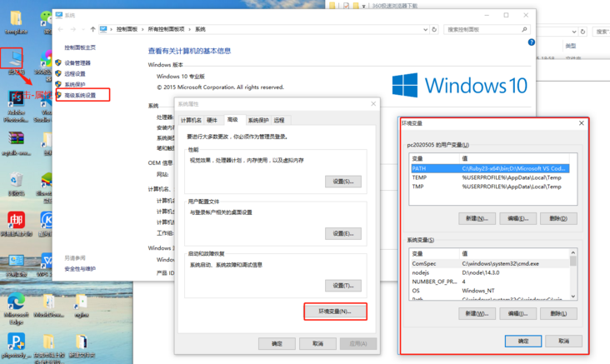The image size is (610, 364).
Task: Select the NUMBER_OF_PR... system variable row
Action: [x=490, y=282]
